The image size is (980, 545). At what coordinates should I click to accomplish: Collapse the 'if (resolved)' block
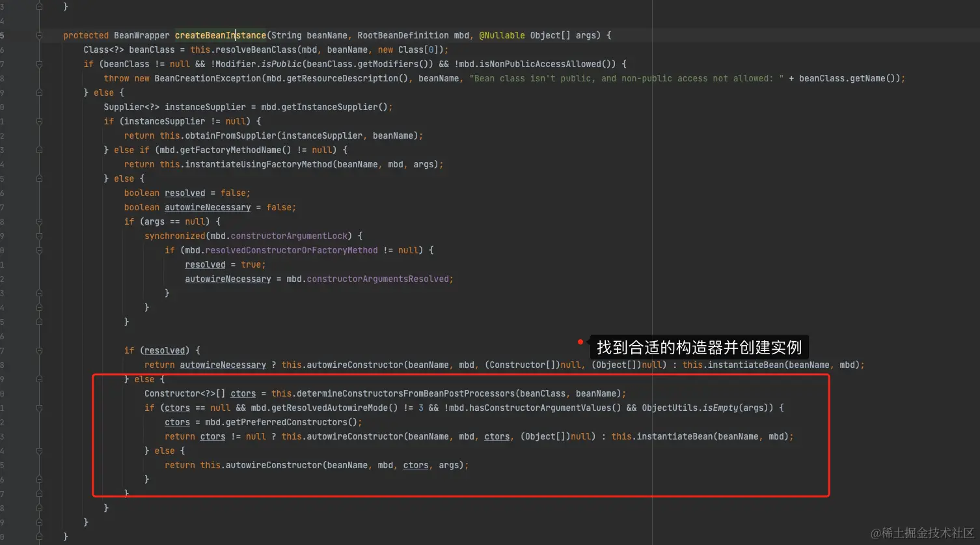[40, 350]
